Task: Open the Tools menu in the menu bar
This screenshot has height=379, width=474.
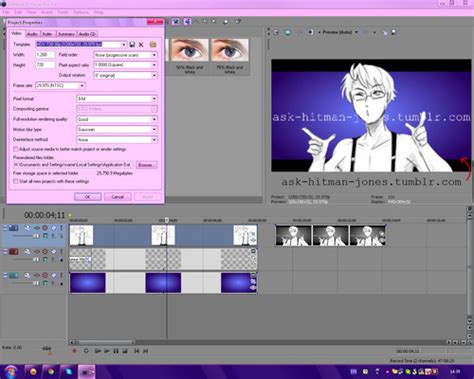Action: (63, 12)
